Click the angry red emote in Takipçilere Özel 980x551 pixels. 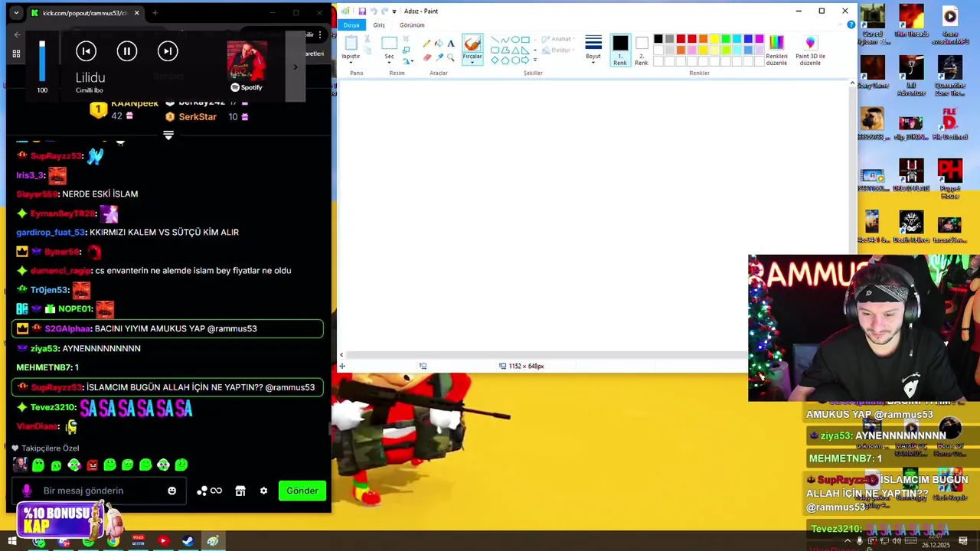[92, 465]
